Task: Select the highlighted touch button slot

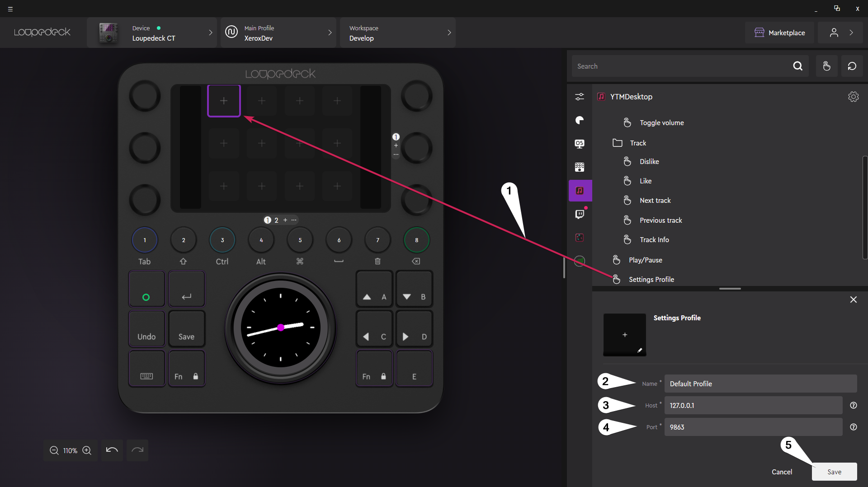Action: coord(224,101)
